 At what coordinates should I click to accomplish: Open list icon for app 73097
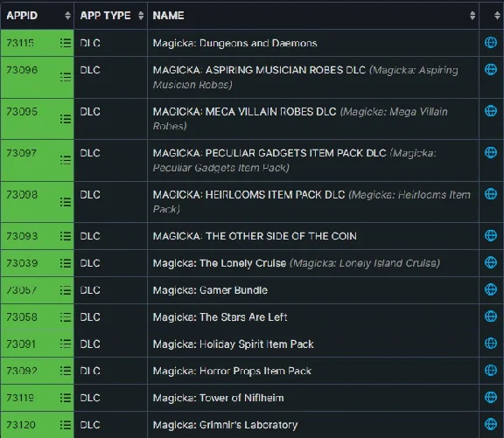[66, 160]
